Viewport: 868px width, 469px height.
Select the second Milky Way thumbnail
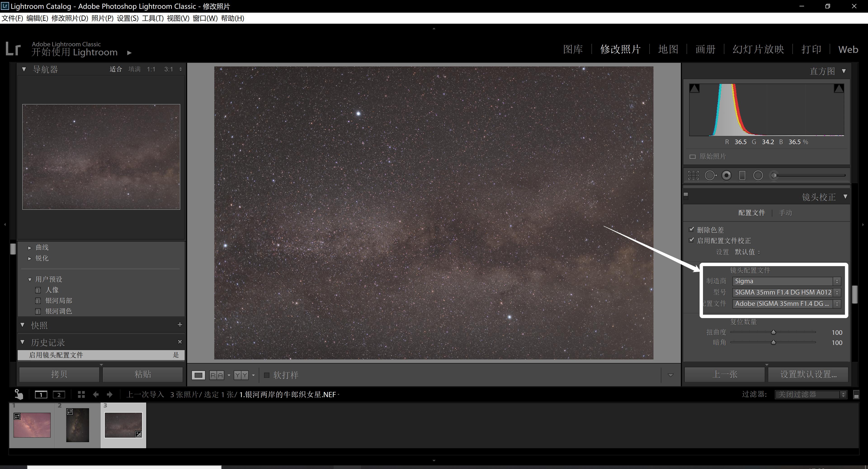[x=77, y=425]
